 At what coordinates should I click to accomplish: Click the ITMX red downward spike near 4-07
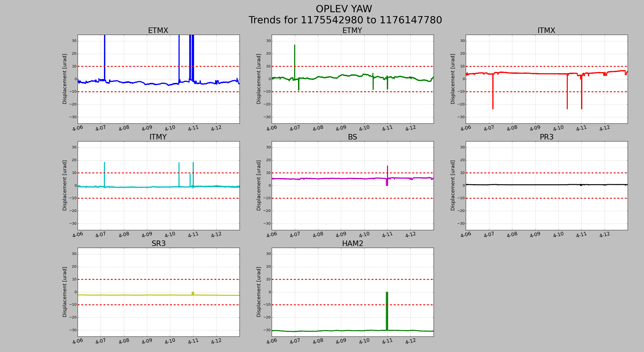pyautogui.click(x=493, y=92)
